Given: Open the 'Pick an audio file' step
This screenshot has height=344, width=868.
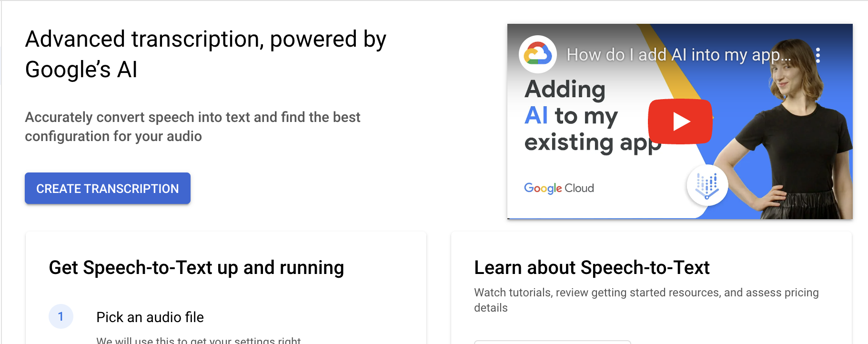Looking at the screenshot, I should point(150,317).
